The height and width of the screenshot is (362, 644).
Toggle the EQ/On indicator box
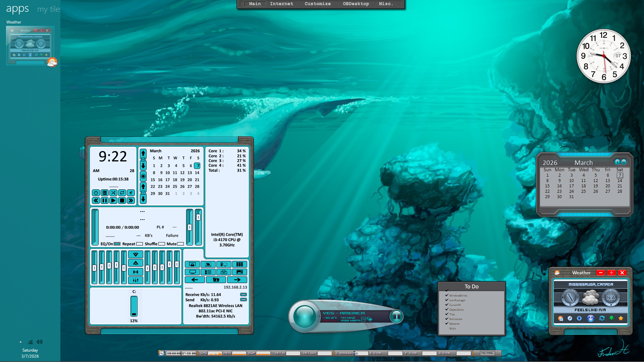[x=117, y=244]
